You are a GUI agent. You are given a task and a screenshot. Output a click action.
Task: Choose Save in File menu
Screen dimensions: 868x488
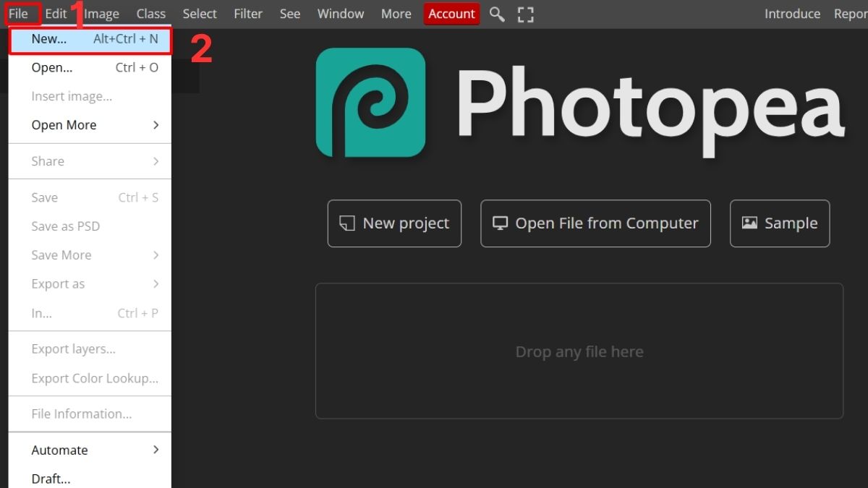point(90,197)
